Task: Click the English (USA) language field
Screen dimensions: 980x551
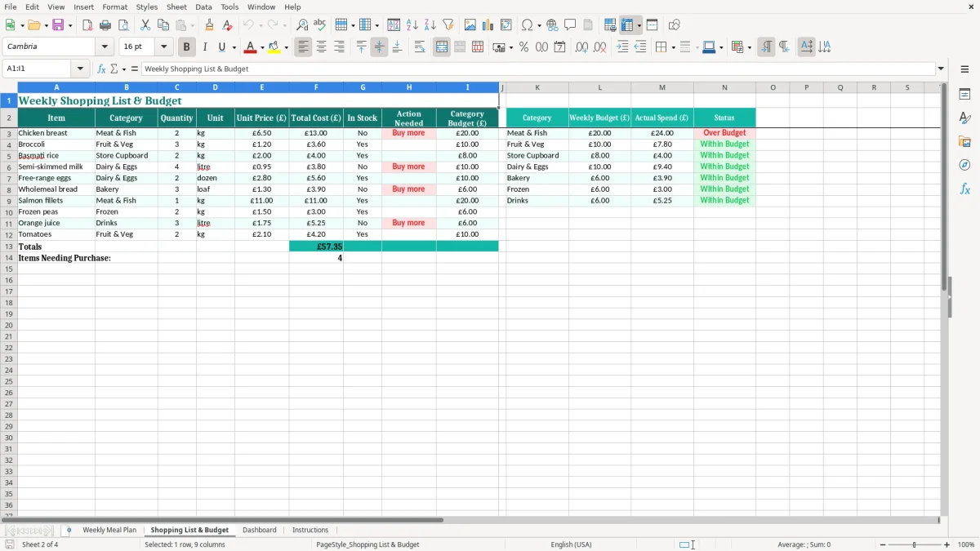Action: click(x=572, y=544)
